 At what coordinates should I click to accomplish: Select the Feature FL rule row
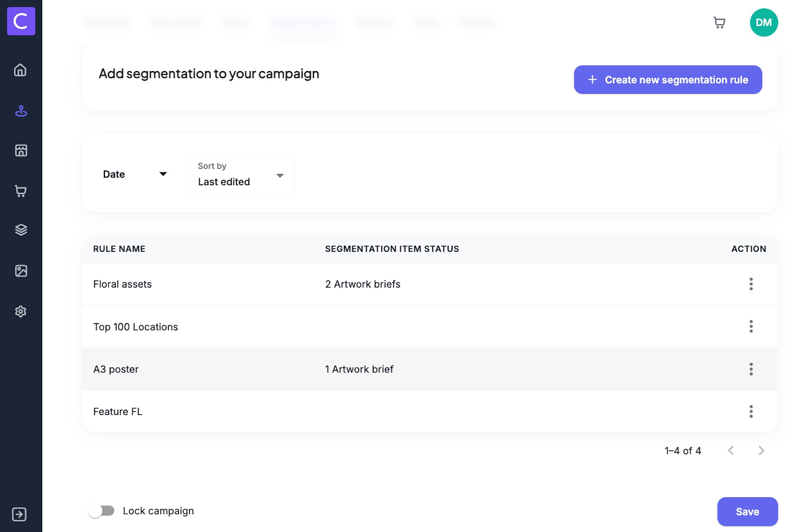point(118,411)
